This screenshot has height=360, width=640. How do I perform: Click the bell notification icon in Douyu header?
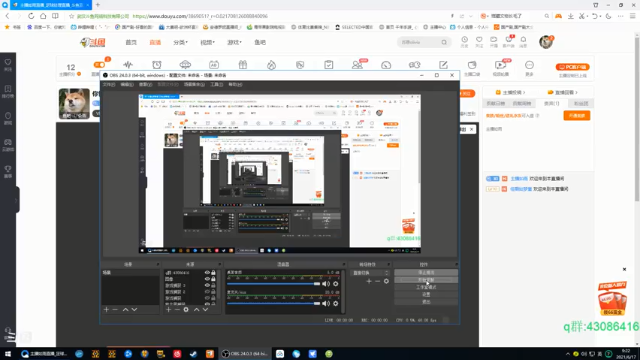523,40
